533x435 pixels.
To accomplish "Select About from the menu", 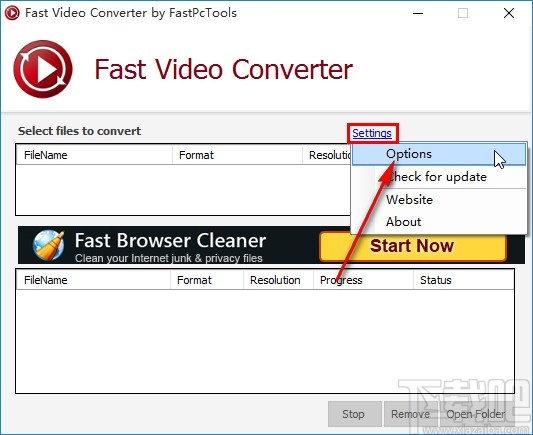I will coord(439,222).
